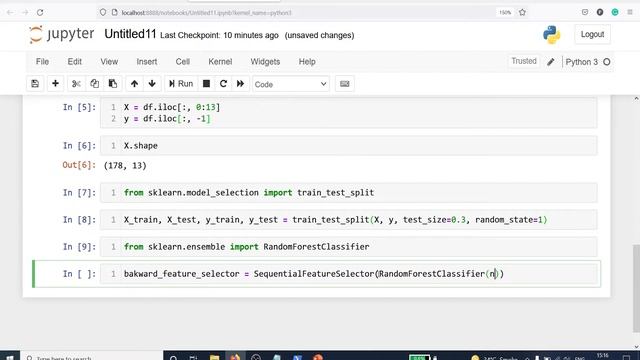Viewport: 640px width, 360px height.
Task: Click the Windows Start button
Action: tap(10, 356)
